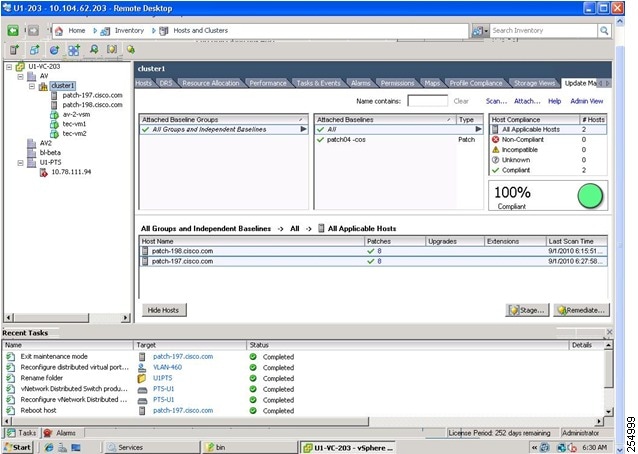Image resolution: width=638 pixels, height=454 pixels.
Task: Start search with the magnifier icon
Action: pyautogui.click(x=604, y=31)
